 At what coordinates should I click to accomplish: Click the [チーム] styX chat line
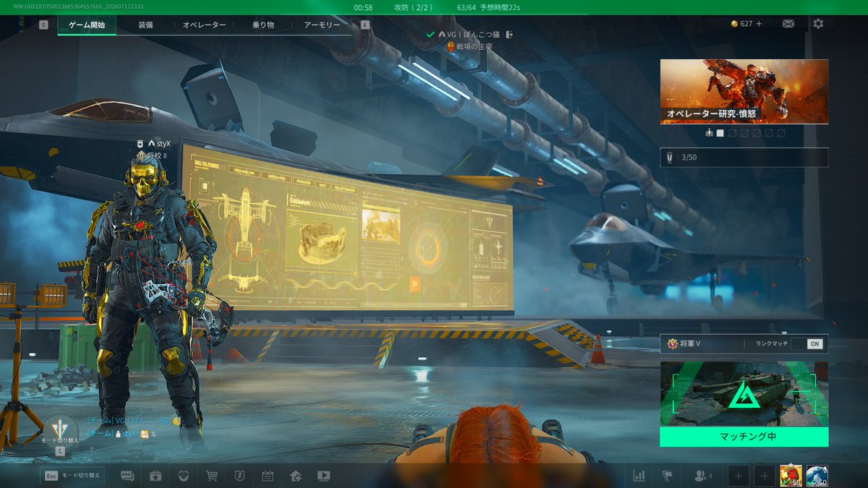(122, 433)
